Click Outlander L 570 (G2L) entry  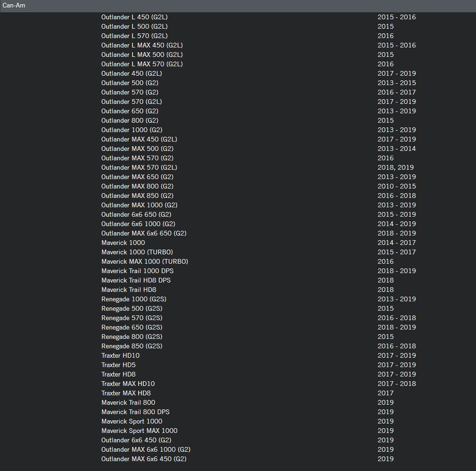point(134,36)
